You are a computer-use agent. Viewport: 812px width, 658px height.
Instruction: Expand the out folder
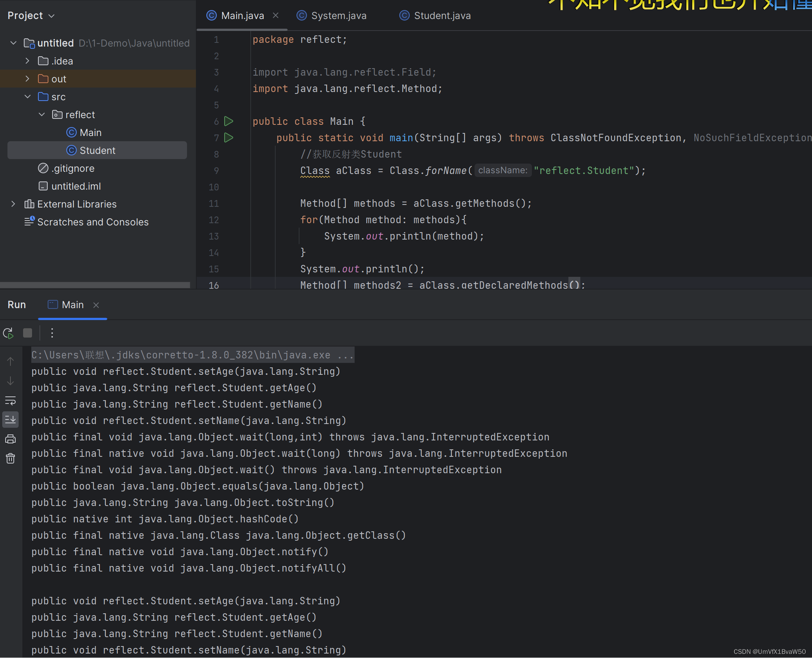(28, 79)
